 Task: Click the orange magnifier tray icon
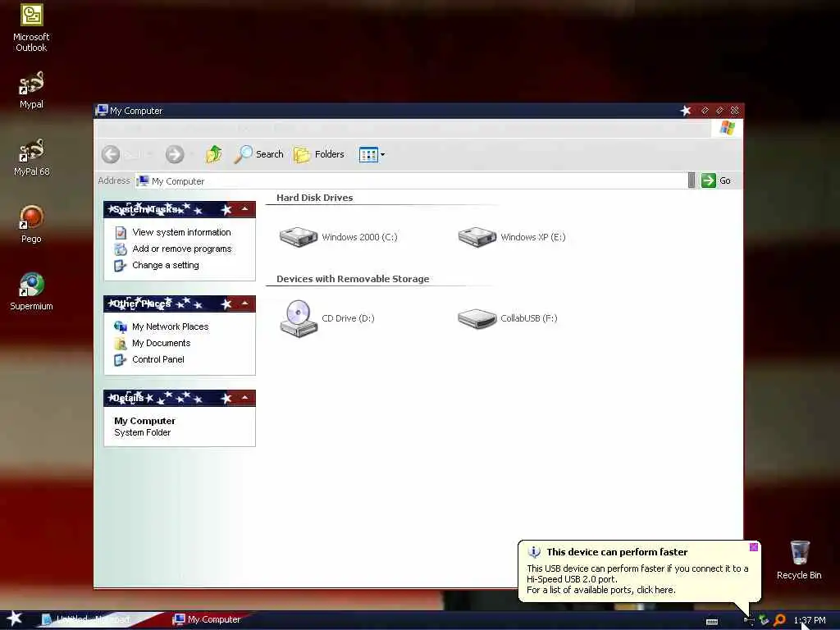point(780,620)
